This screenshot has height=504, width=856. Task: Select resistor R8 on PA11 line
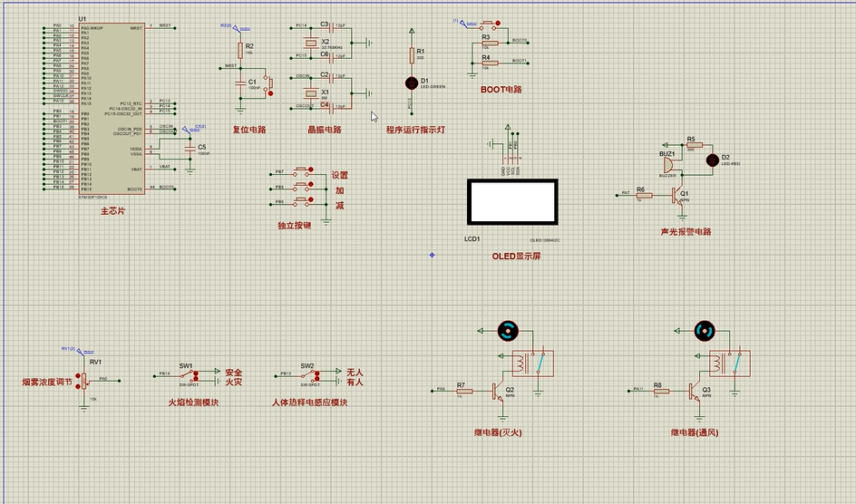coord(661,391)
